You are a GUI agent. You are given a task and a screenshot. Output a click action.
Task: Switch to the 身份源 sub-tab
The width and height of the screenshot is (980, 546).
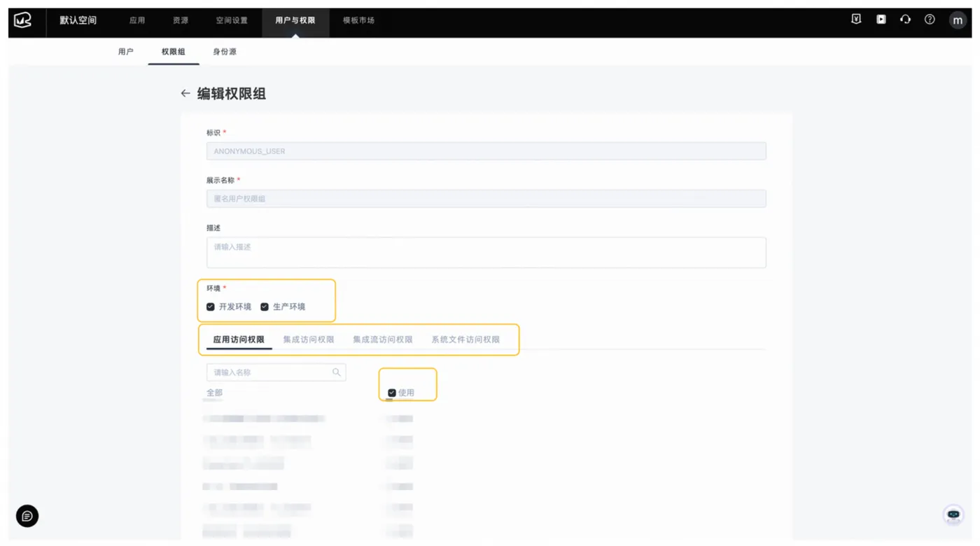(x=225, y=52)
